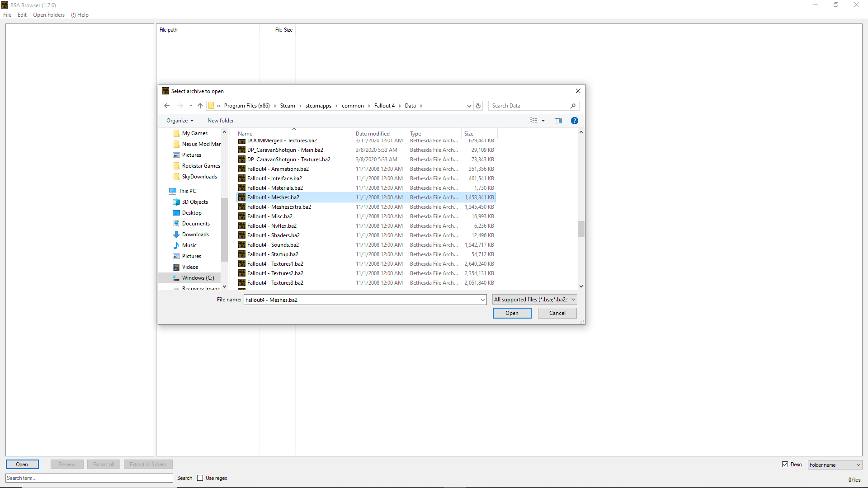Image resolution: width=868 pixels, height=488 pixels.
Task: Navigate up one folder level
Action: point(200,106)
